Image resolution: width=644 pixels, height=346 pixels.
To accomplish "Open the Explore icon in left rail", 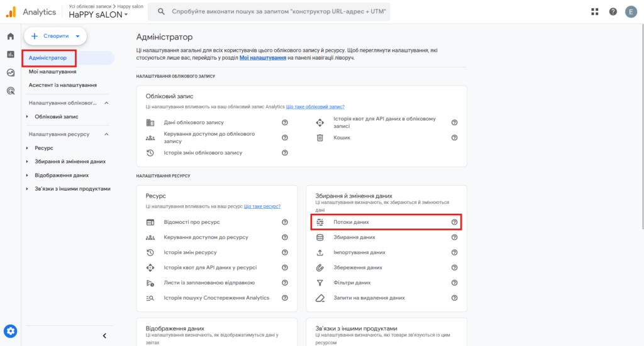I will tap(10, 72).
